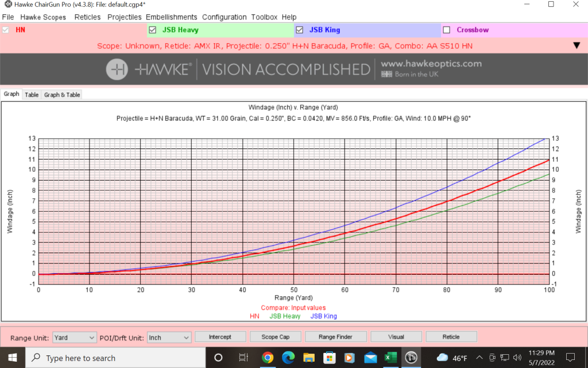Click the Crossbow profile label

click(473, 30)
